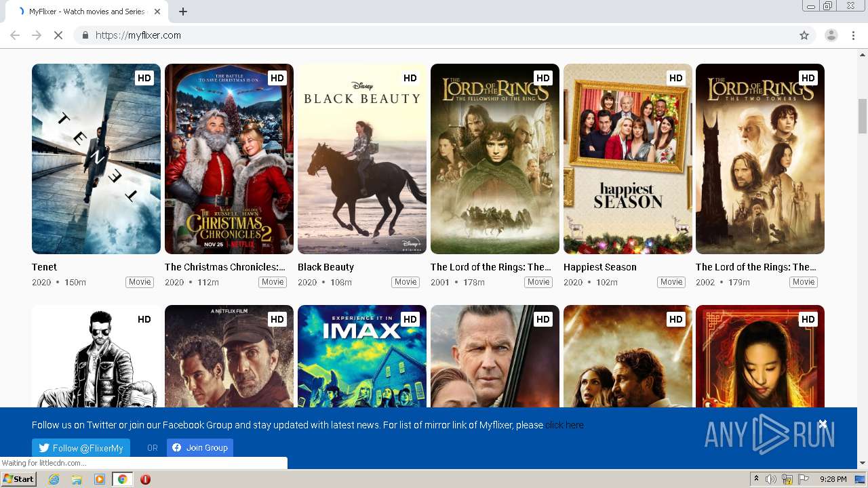
Task: Open Fellowship of the Ring poster
Action: 495,159
